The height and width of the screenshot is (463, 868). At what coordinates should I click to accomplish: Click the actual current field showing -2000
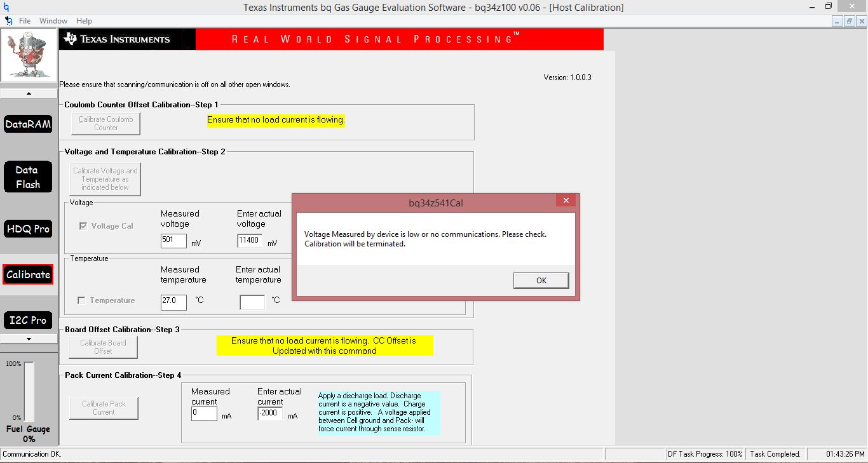[270, 413]
